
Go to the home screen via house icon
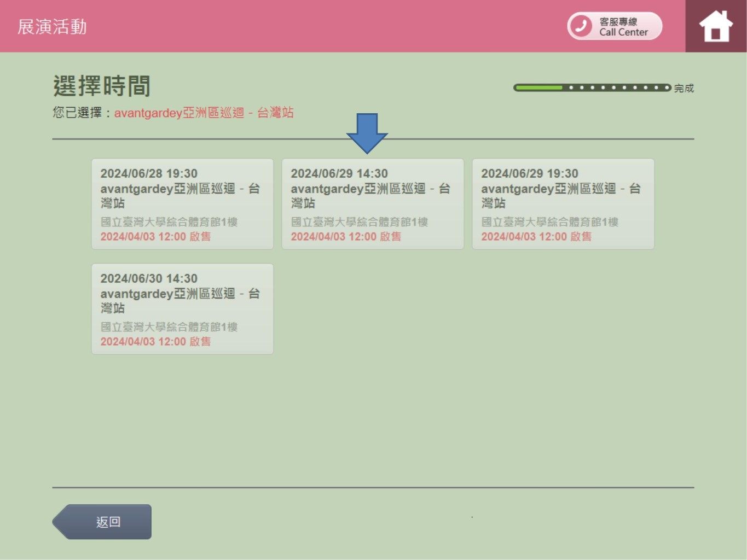coord(716,26)
